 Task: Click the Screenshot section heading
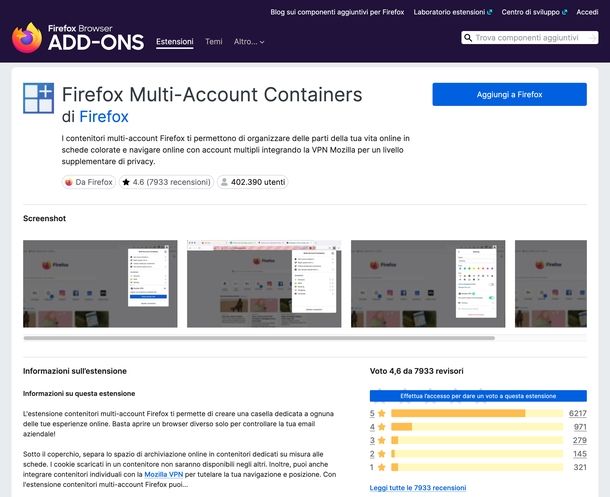tap(44, 219)
